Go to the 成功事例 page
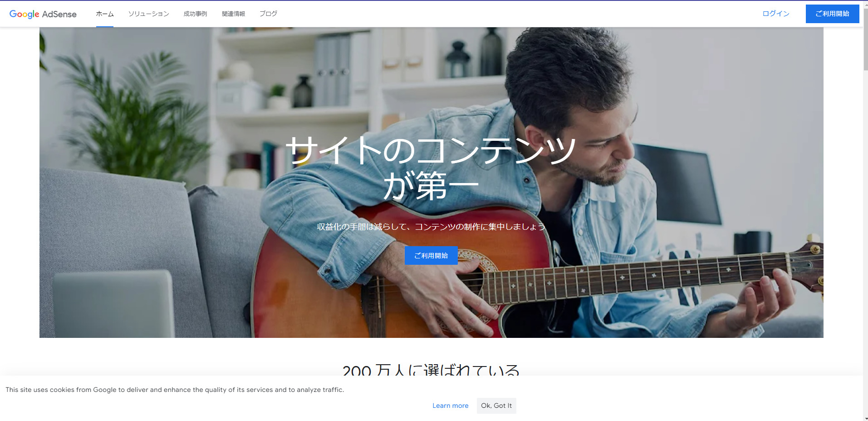The image size is (868, 421). pos(195,14)
